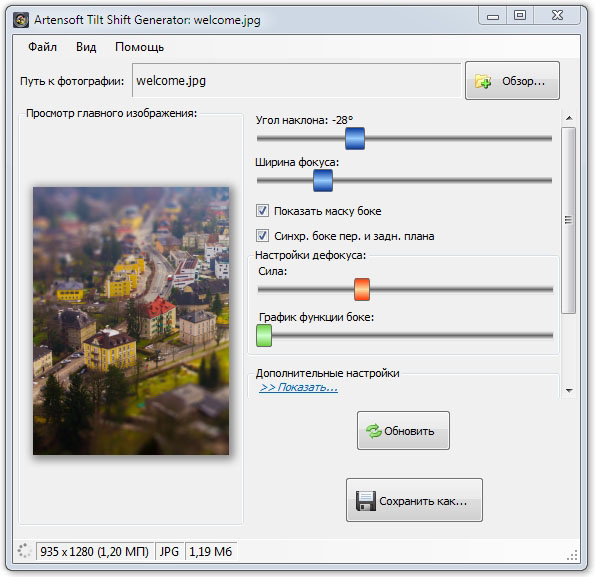Click the JPG format status entry
Screen dimensions: 595x577
[x=169, y=551]
